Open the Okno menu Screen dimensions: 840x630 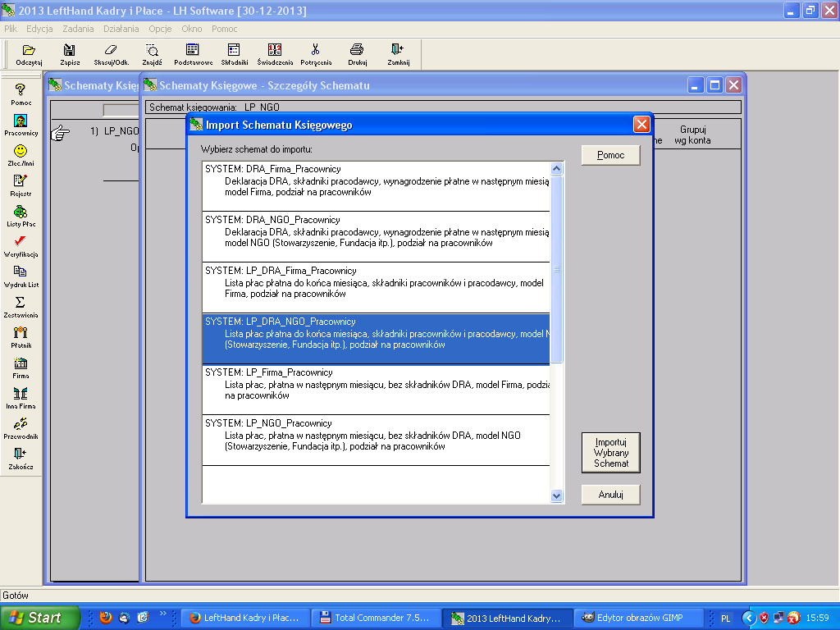pos(192,29)
